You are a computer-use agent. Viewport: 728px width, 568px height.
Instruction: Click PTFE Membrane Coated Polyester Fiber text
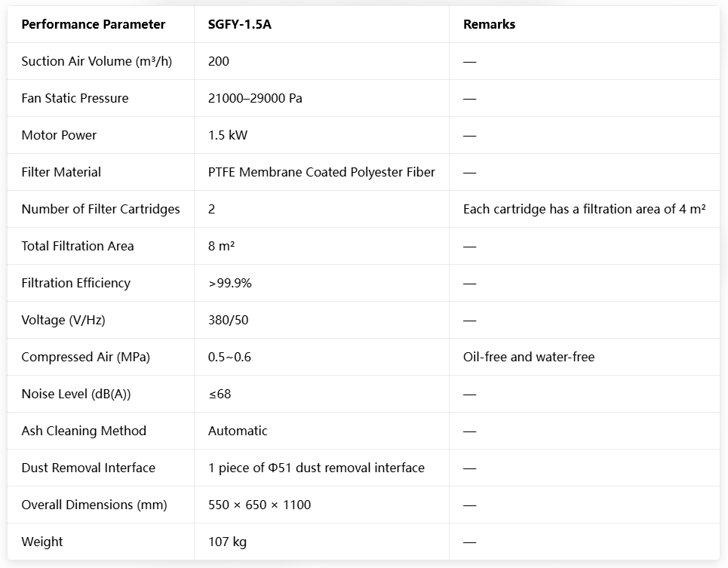point(321,172)
